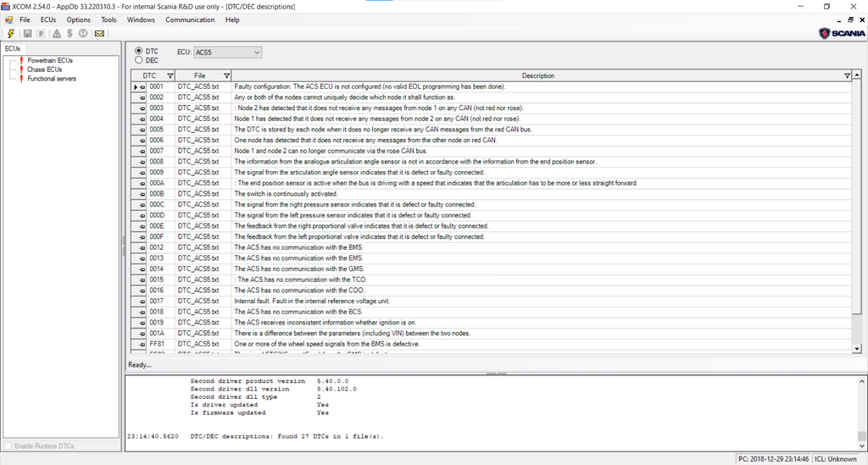The width and height of the screenshot is (868, 465).
Task: Select the DEC radio button
Action: (139, 60)
